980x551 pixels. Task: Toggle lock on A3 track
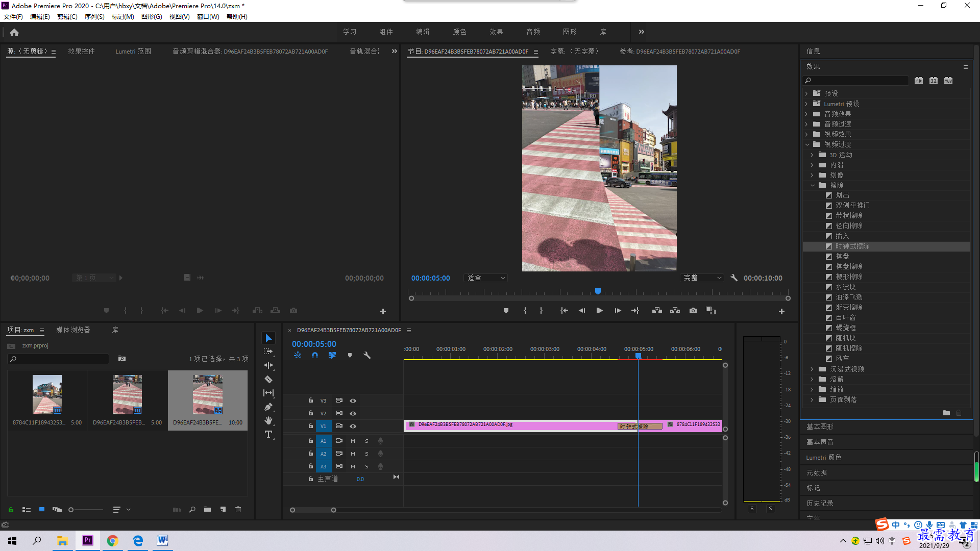click(x=310, y=466)
